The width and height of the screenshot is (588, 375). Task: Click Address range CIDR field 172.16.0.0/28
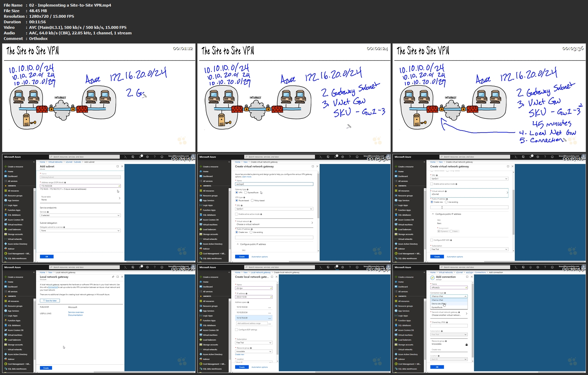[80, 186]
